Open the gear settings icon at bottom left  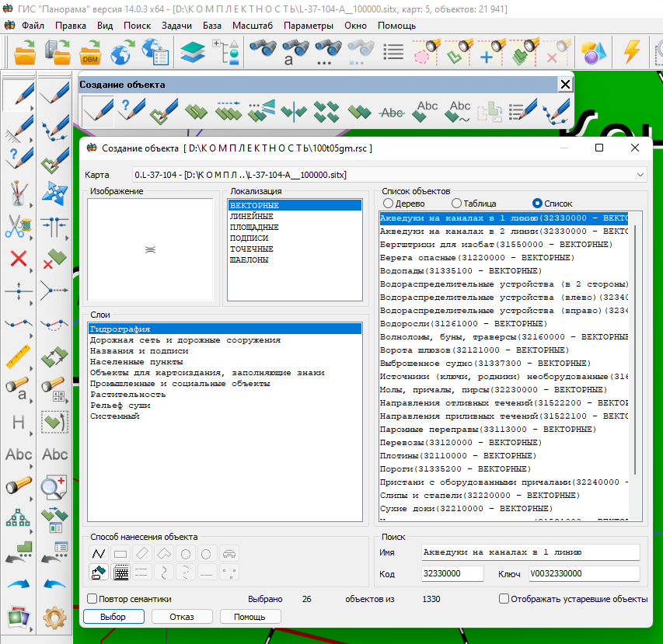[54, 618]
